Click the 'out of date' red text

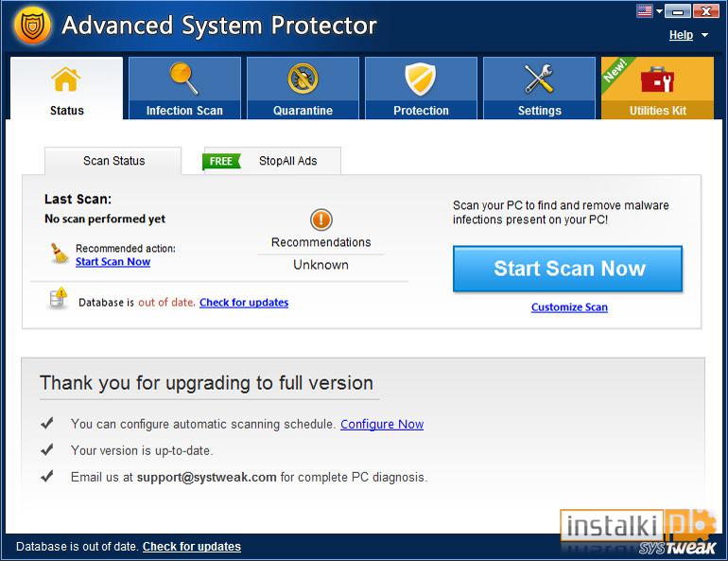pyautogui.click(x=166, y=303)
